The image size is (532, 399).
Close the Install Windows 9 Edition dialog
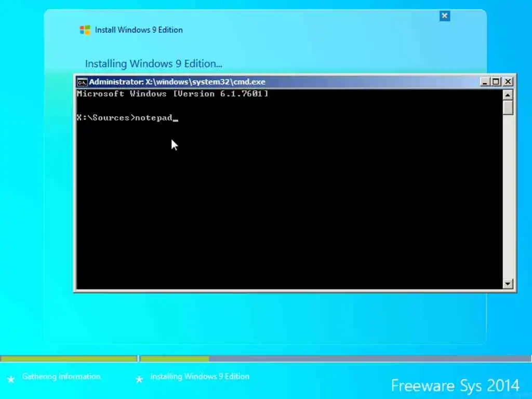tap(445, 16)
